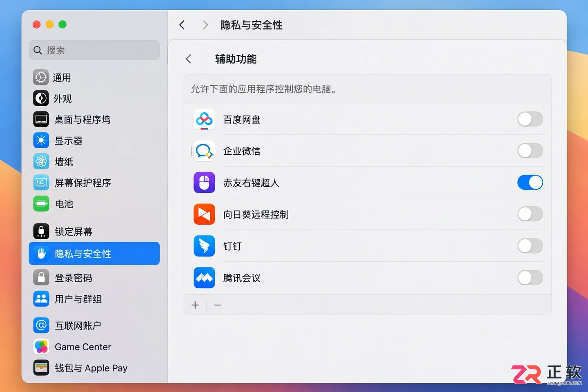This screenshot has width=588, height=392.
Task: Switch on the 钉钉 toggle
Action: point(530,246)
